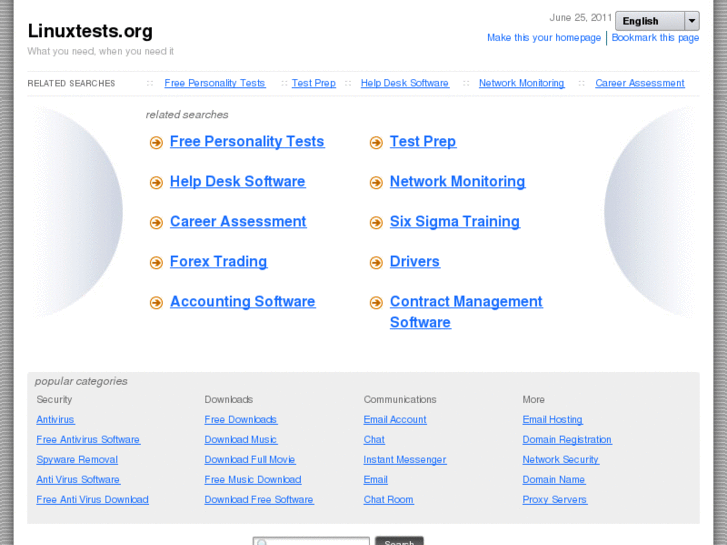Screen dimensions: 727x545
Task: Click the orange arrow icon beside Accounting Software
Action: pos(156,303)
